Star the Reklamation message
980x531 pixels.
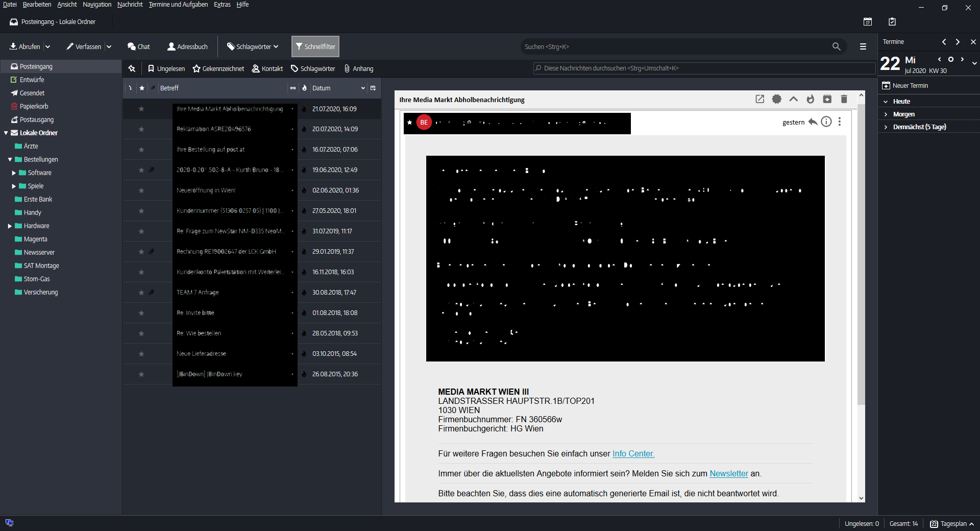coord(141,129)
